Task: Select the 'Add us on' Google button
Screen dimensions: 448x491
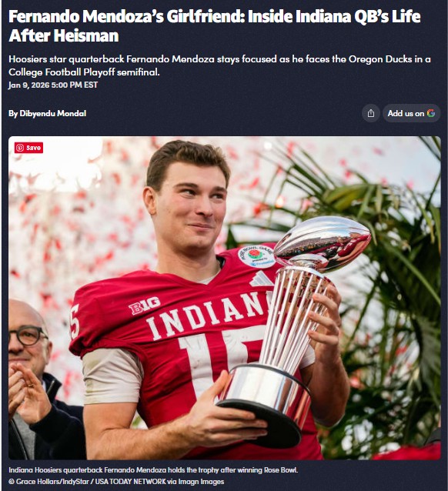Action: [411, 113]
